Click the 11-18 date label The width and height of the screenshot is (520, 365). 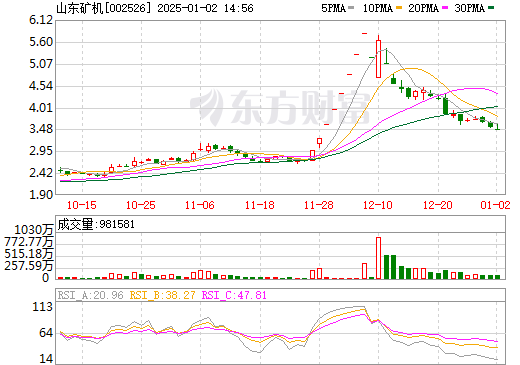pyautogui.click(x=260, y=205)
